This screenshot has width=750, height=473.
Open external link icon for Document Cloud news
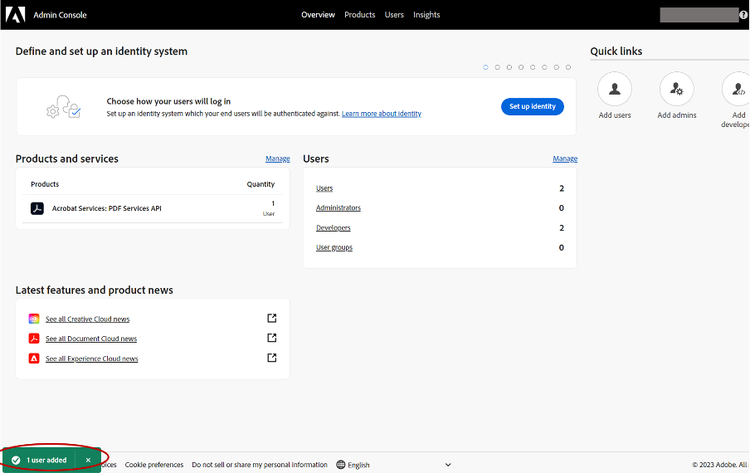tap(272, 338)
